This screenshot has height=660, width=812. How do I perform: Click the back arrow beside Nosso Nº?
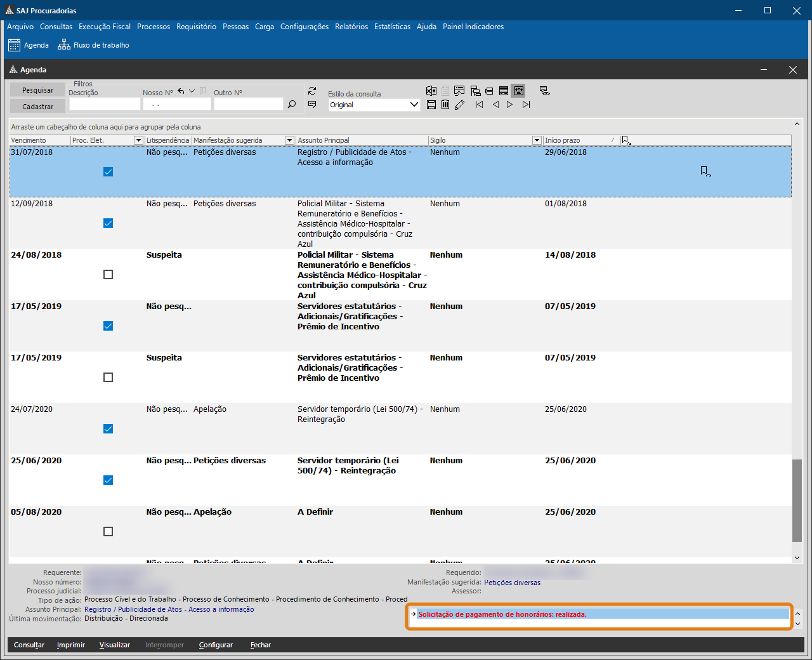coord(181,91)
